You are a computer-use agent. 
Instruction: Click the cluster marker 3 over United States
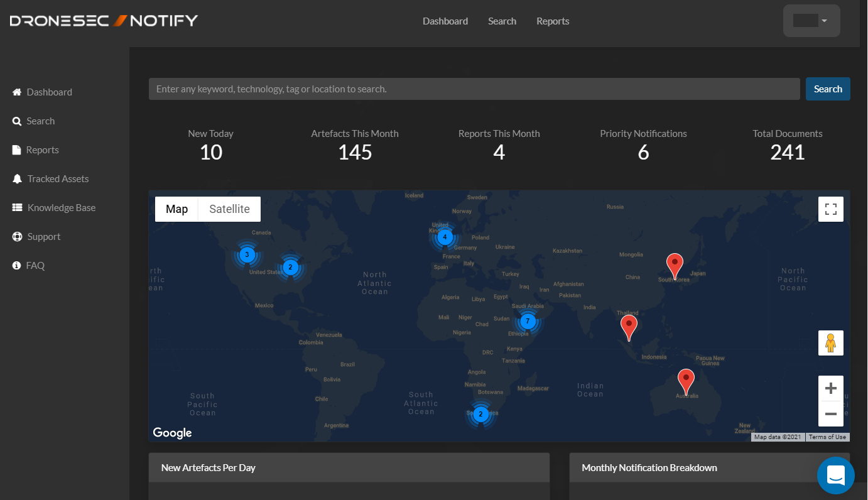(x=247, y=255)
